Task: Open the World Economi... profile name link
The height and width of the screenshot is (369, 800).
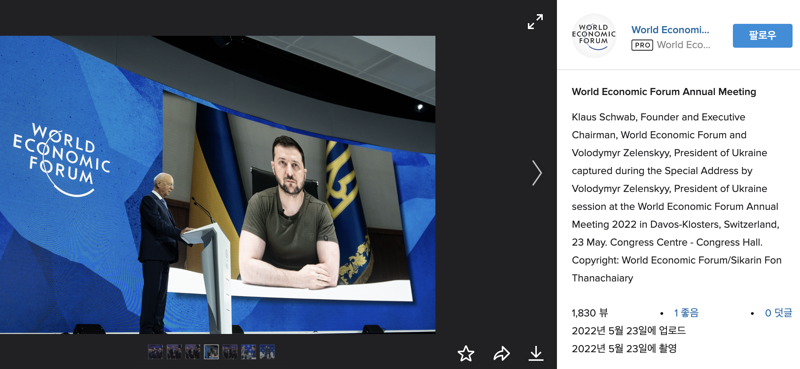Action: 670,30
